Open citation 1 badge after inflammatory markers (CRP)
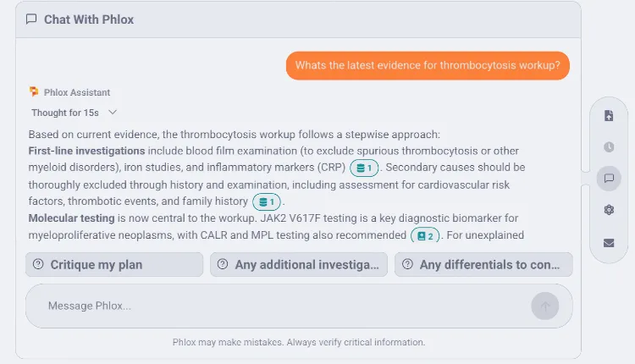The width and height of the screenshot is (635, 364). [x=364, y=168]
